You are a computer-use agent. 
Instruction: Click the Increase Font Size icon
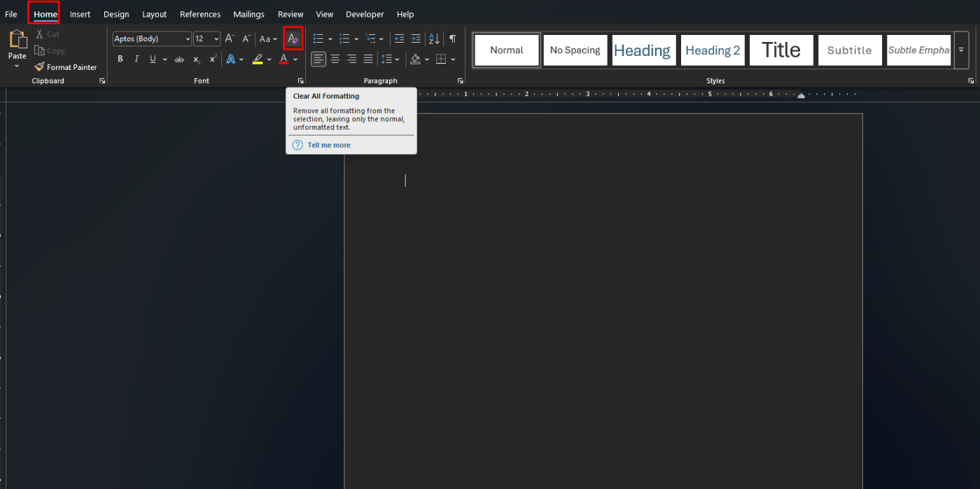[x=230, y=38]
